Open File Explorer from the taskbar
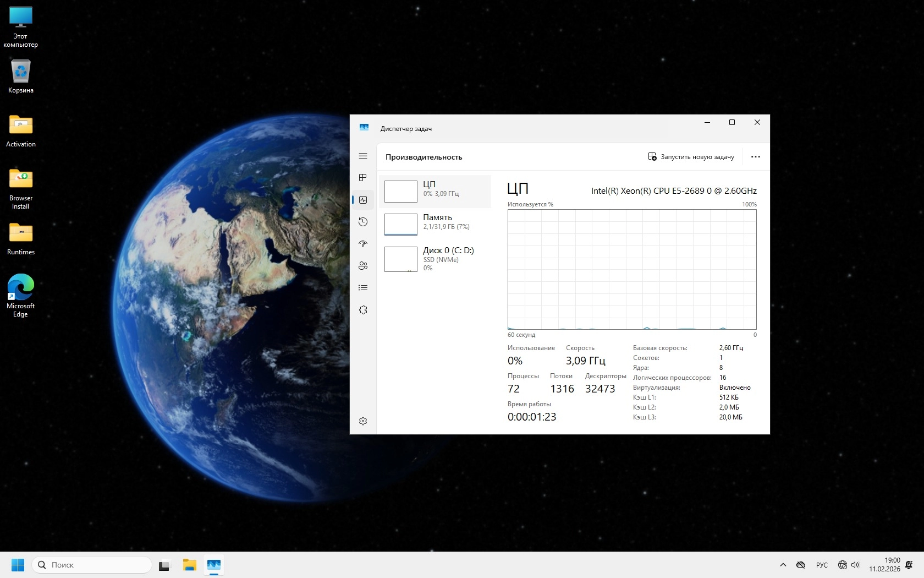The width and height of the screenshot is (924, 578). 190,565
